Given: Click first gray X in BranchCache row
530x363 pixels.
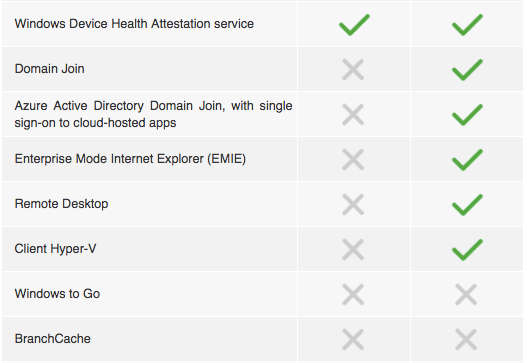Looking at the screenshot, I should pos(353,339).
